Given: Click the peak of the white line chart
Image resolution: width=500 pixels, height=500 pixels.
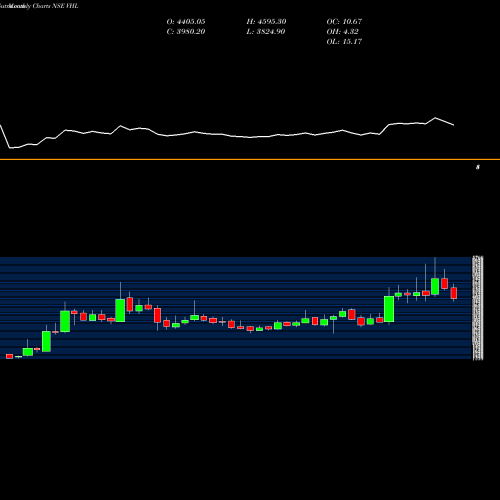Looking at the screenshot, I should click(x=435, y=118).
